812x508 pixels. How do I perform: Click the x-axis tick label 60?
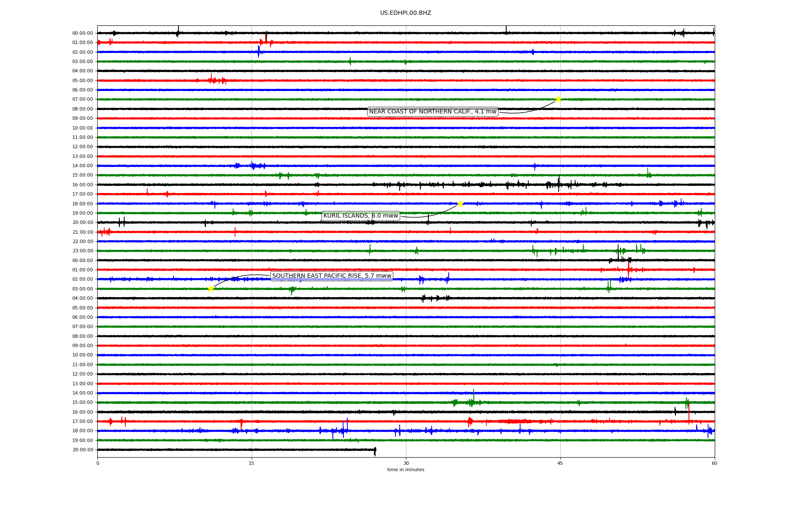click(714, 463)
